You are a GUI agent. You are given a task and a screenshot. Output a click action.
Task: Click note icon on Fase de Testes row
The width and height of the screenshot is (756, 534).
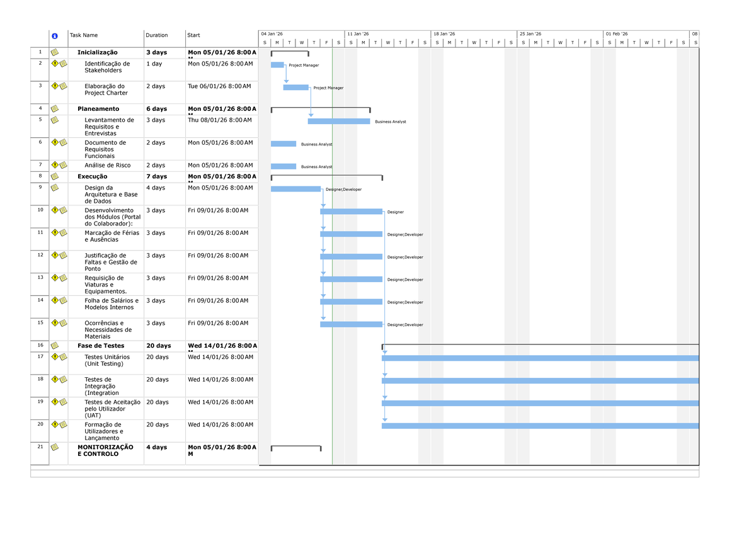point(55,346)
